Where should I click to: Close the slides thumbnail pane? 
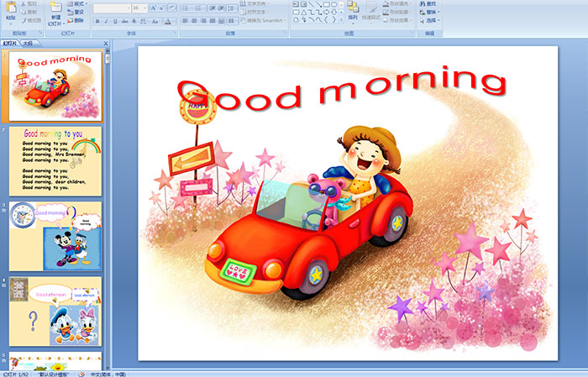pyautogui.click(x=106, y=44)
